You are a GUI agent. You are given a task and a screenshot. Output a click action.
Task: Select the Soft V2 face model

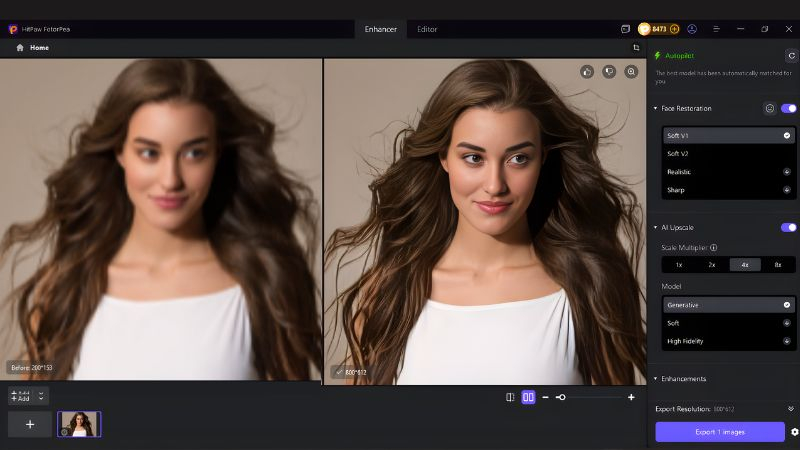[728, 154]
